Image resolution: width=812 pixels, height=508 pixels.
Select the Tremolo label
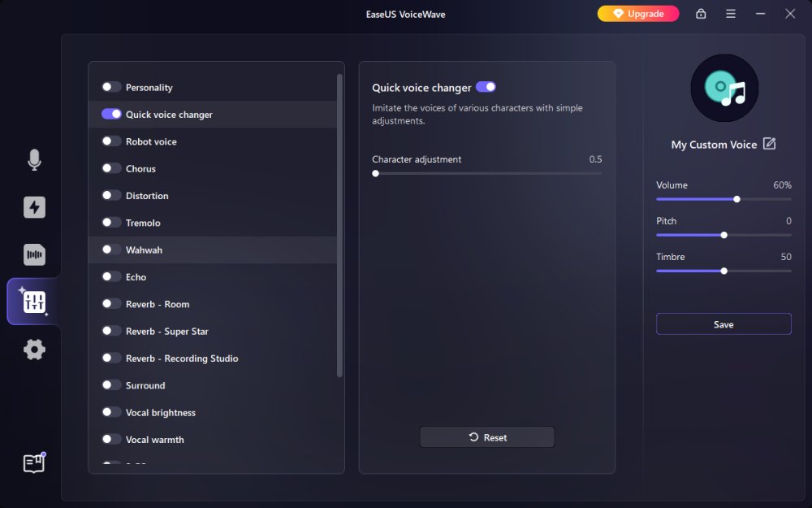(143, 223)
